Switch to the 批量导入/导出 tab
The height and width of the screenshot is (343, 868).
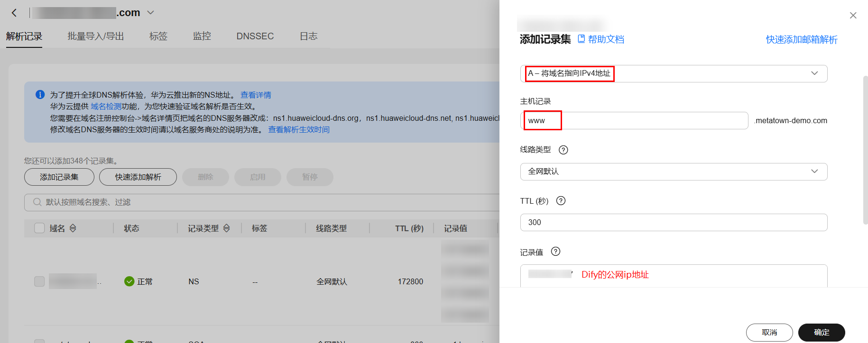pyautogui.click(x=96, y=36)
